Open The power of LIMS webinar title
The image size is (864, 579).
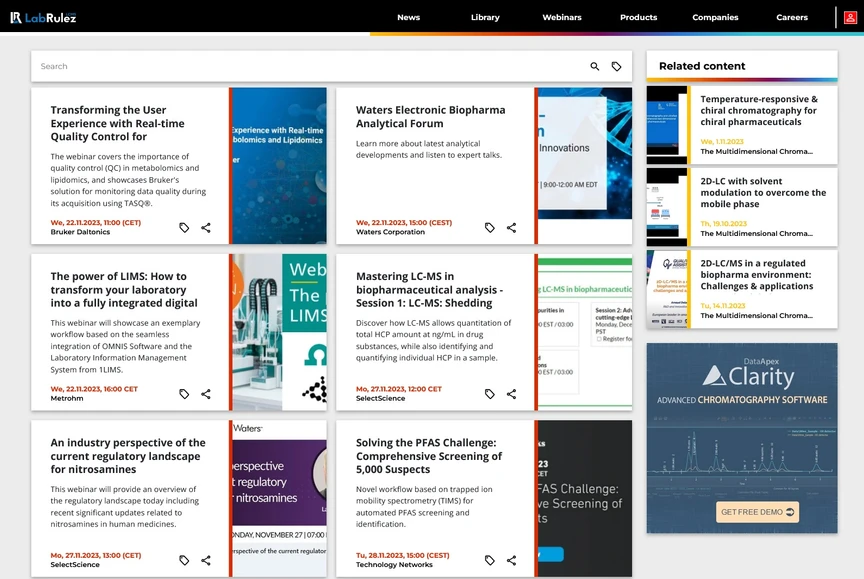coord(124,290)
